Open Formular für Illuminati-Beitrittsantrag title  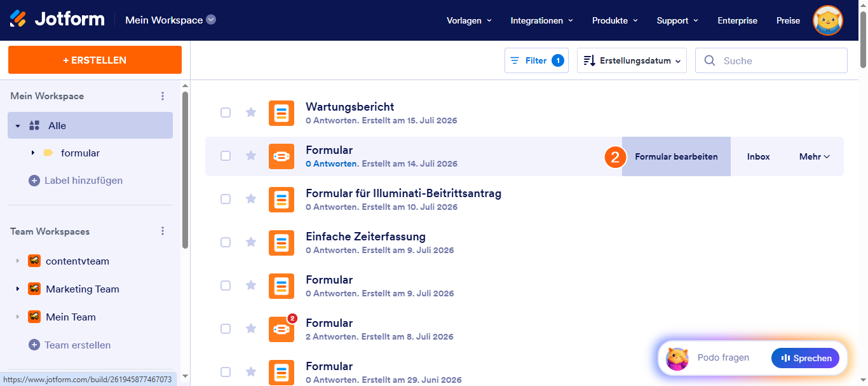coord(403,193)
